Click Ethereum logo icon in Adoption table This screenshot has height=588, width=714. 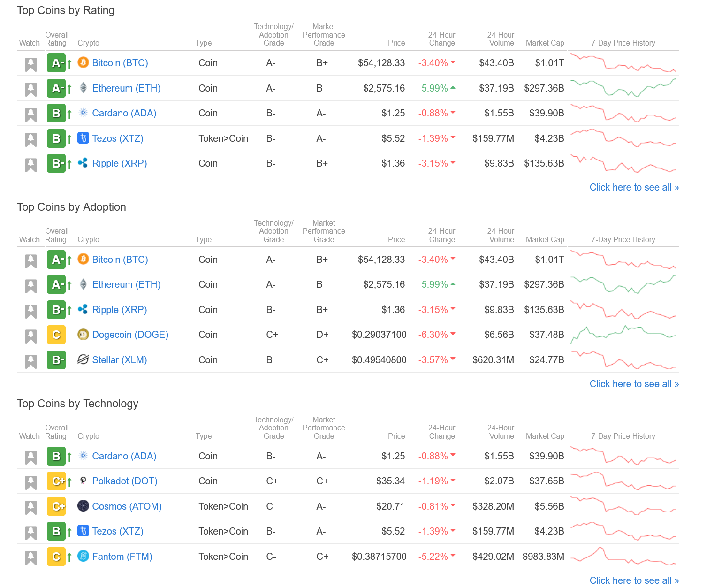click(83, 284)
